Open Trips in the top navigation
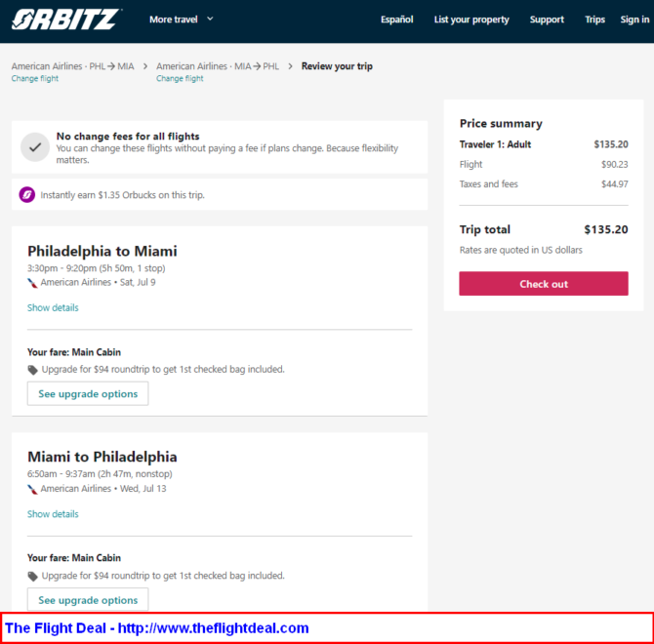The width and height of the screenshot is (654, 644). pos(594,20)
